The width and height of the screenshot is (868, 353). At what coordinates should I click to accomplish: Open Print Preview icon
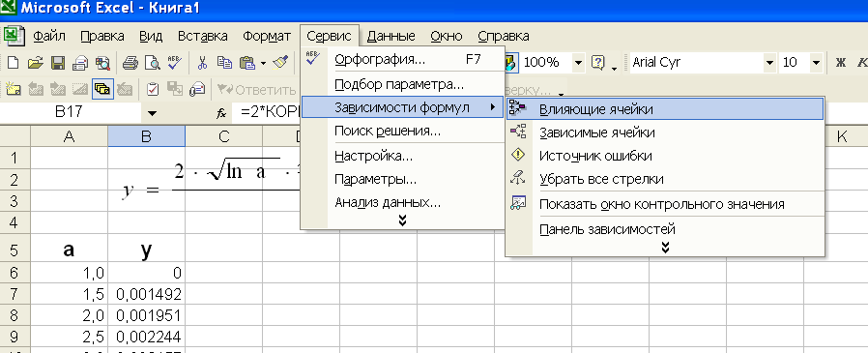(x=152, y=62)
